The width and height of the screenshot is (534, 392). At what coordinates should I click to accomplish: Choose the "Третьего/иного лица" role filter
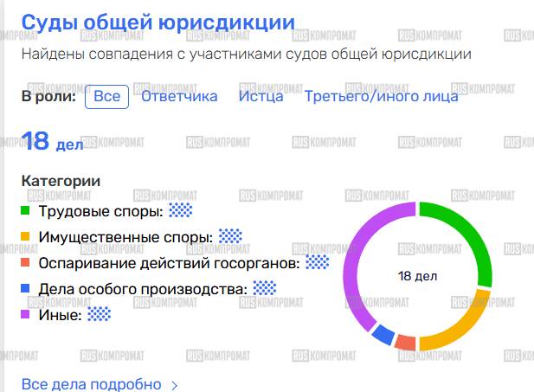[x=381, y=96]
